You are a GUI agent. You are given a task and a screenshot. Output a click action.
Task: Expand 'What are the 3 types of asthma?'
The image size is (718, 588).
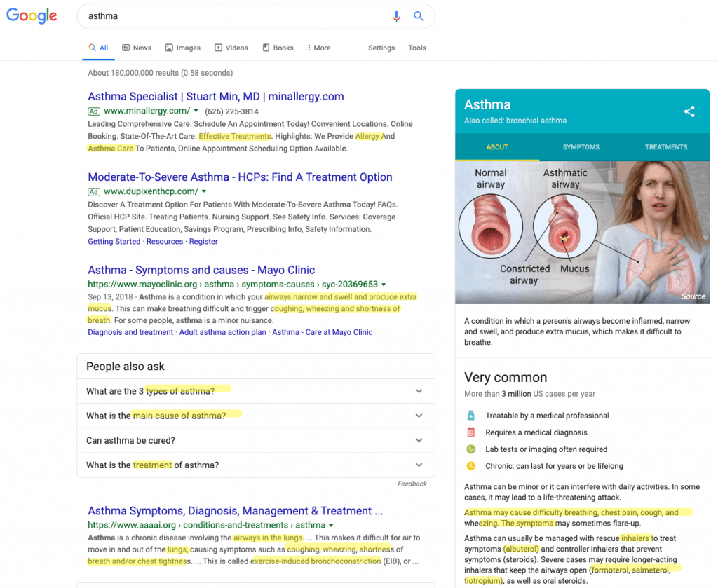256,391
